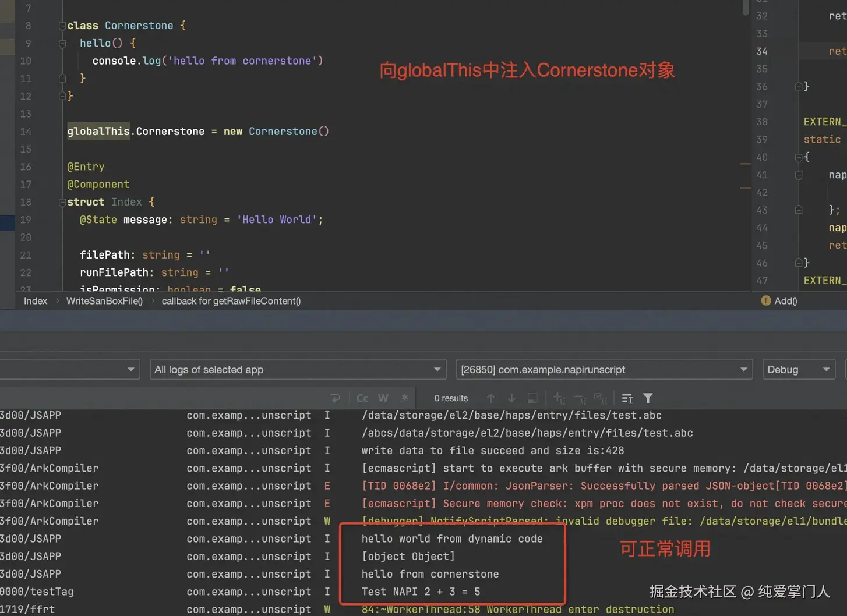The image size is (847, 616).
Task: Click fold marker at line 43 right editor
Action: (799, 210)
